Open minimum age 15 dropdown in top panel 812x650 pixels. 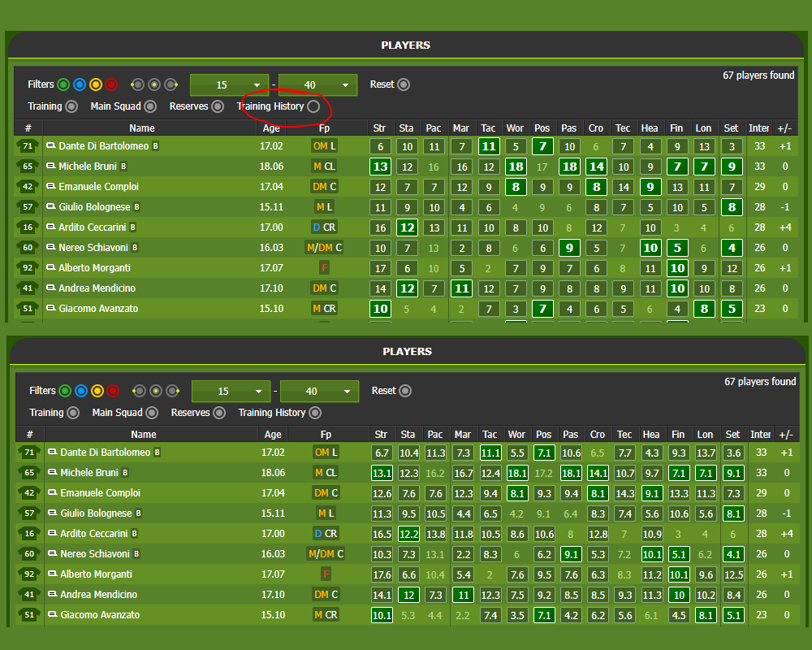tap(229, 85)
